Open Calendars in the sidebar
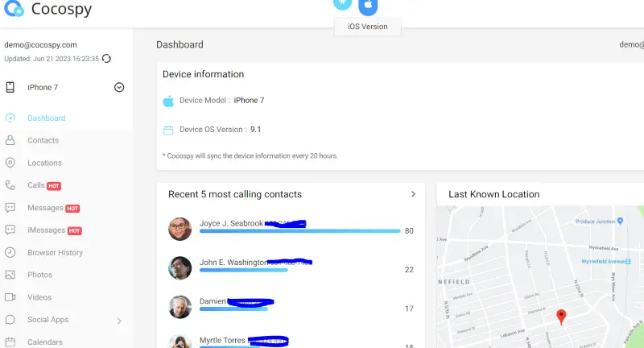Viewport: 644px width, 348px height. pos(45,342)
